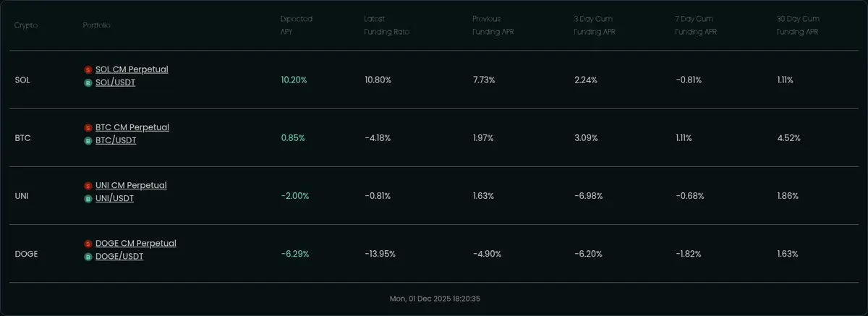Image resolution: width=868 pixels, height=316 pixels.
Task: Open the SOL CM Perpetual link
Action: pos(132,69)
